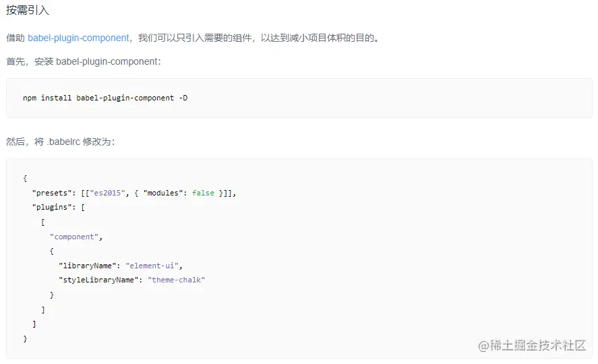Click the "theme-chalk" value

(176, 280)
